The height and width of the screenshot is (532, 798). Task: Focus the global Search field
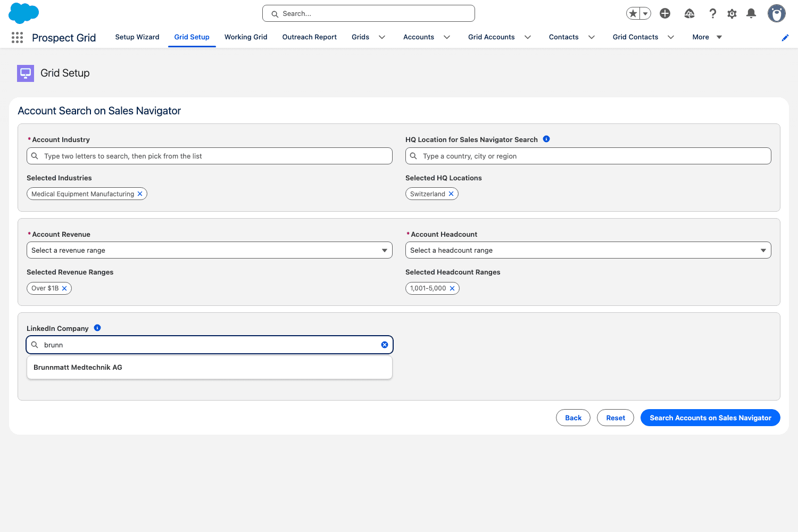[369, 13]
